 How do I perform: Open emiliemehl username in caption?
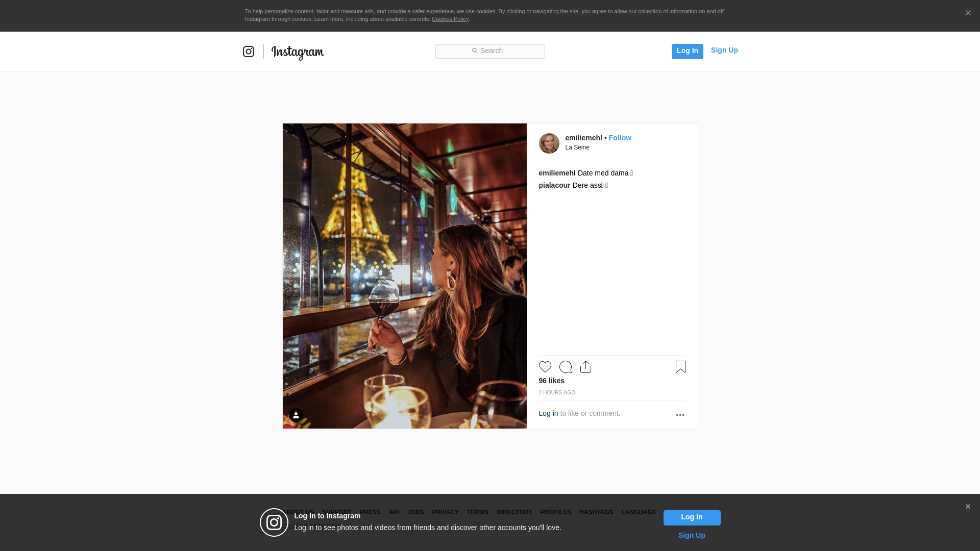click(x=557, y=173)
